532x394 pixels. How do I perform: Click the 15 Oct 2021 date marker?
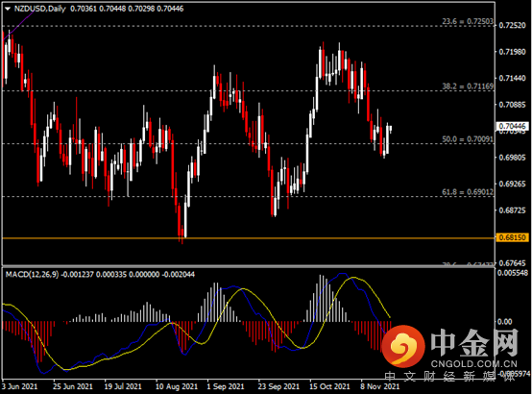pos(329,386)
